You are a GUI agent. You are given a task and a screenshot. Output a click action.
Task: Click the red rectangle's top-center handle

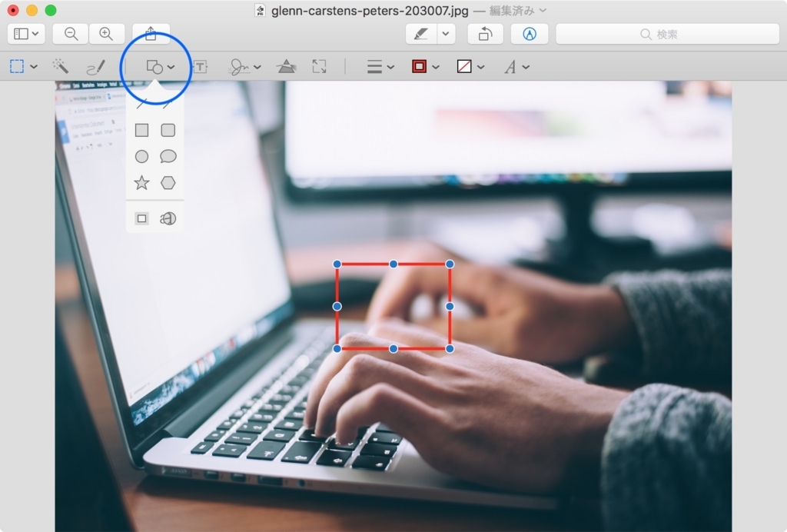(393, 264)
